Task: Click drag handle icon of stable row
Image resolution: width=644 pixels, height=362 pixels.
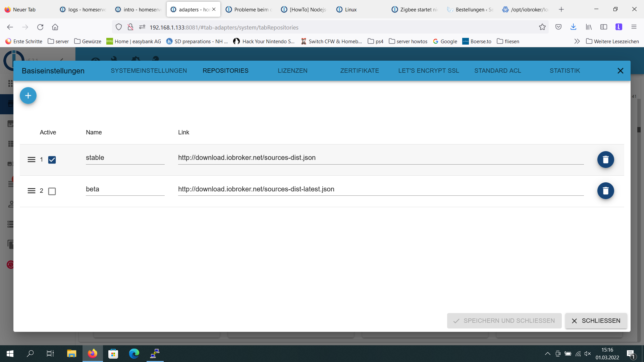Action: pos(31,160)
